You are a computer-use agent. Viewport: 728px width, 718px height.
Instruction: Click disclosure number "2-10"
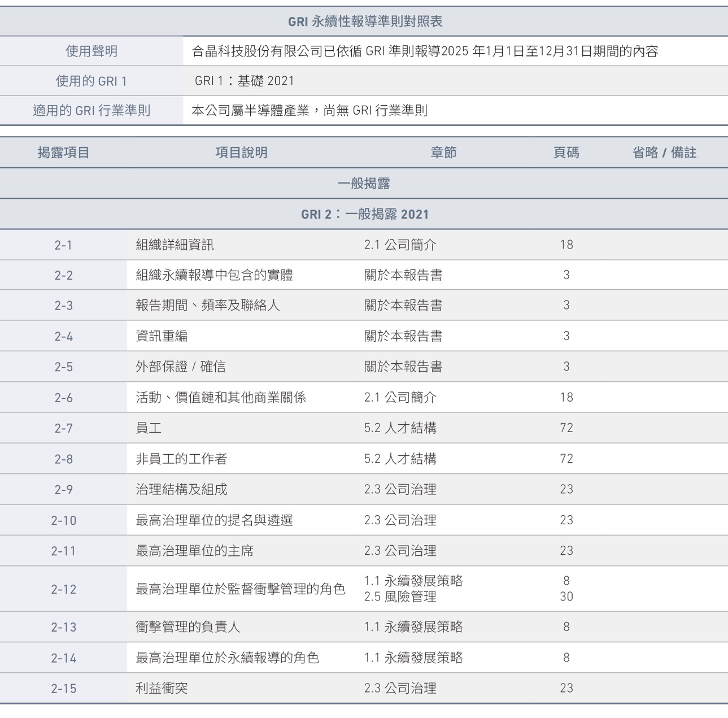pyautogui.click(x=63, y=520)
